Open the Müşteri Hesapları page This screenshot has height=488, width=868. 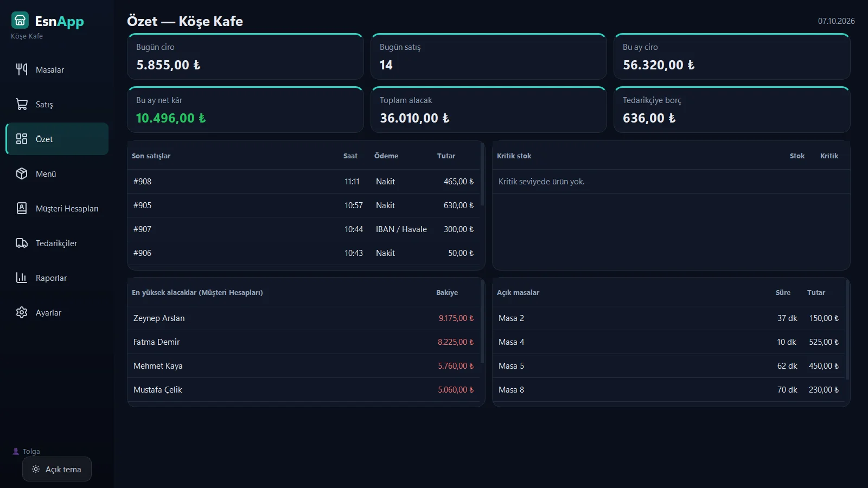pos(57,208)
